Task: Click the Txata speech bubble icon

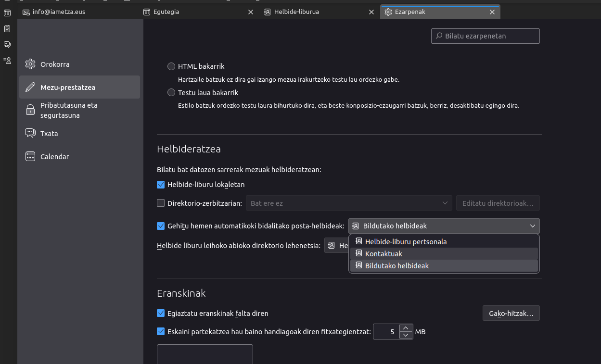Action: pyautogui.click(x=30, y=134)
